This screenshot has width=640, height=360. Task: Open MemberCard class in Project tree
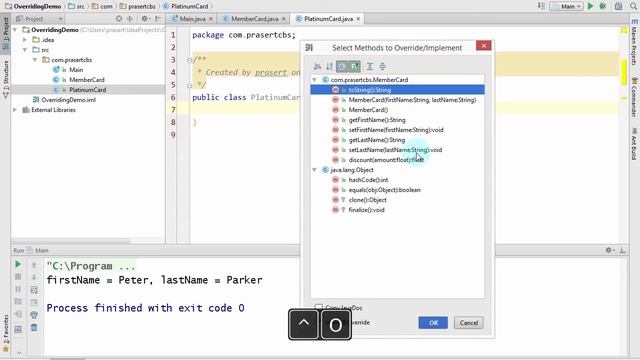87,80
